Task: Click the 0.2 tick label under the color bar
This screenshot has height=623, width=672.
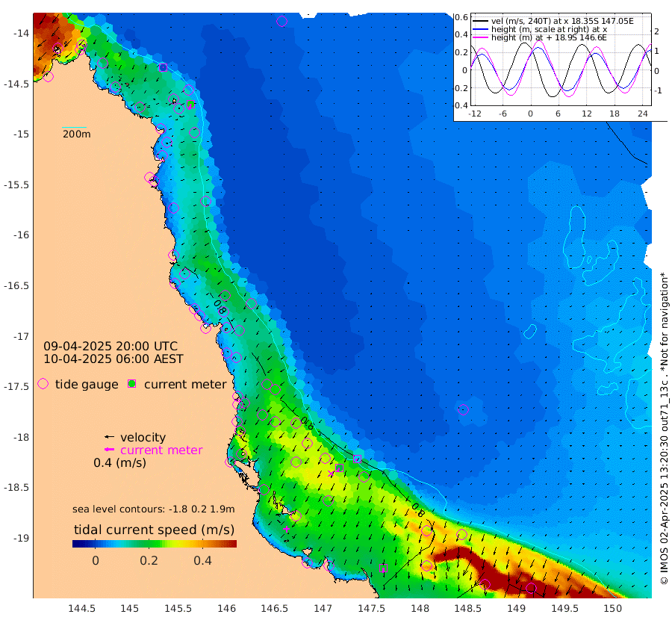Action: click(149, 560)
